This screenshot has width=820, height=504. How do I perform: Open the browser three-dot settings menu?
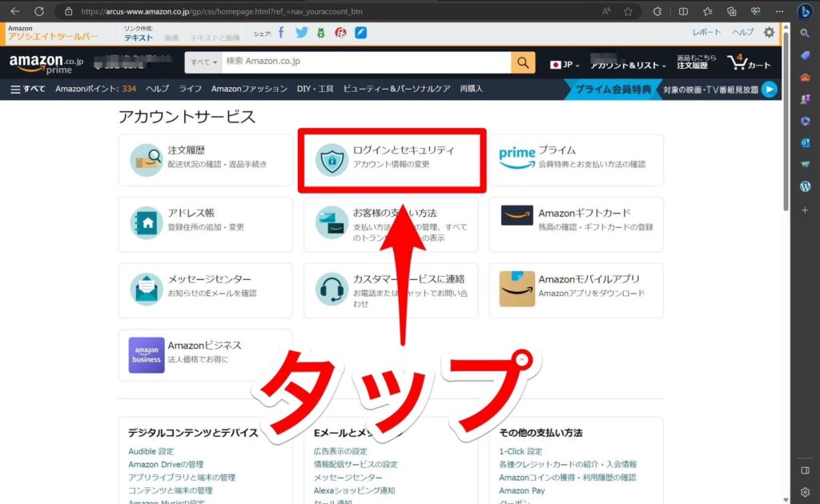[779, 11]
